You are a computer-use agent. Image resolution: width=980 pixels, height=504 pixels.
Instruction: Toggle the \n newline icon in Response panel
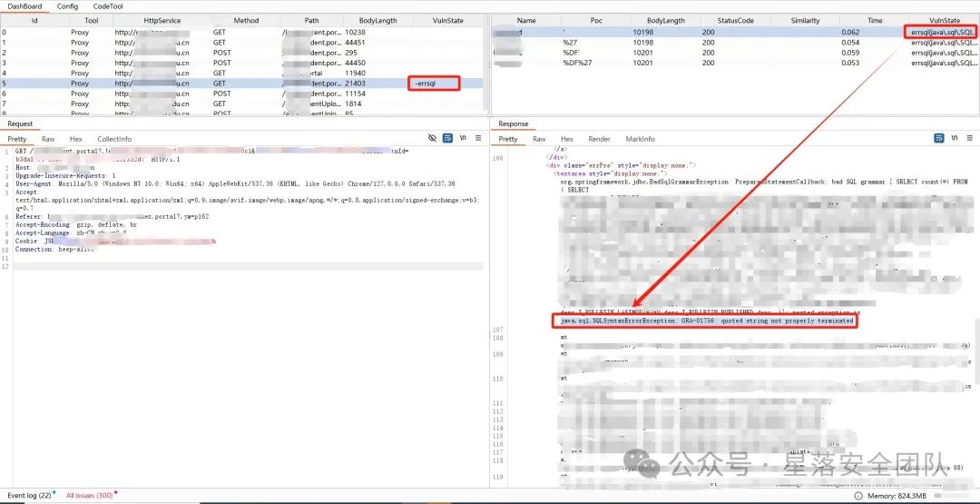pyautogui.click(x=955, y=138)
